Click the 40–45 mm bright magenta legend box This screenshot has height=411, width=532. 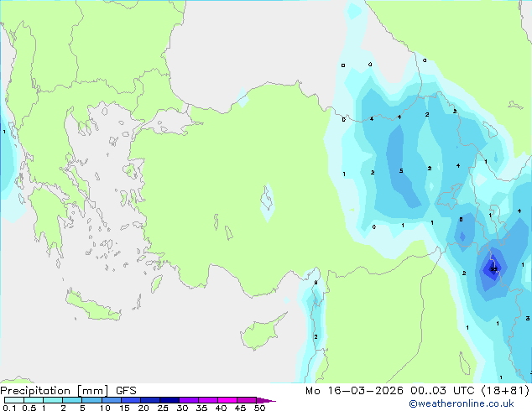click(227, 400)
